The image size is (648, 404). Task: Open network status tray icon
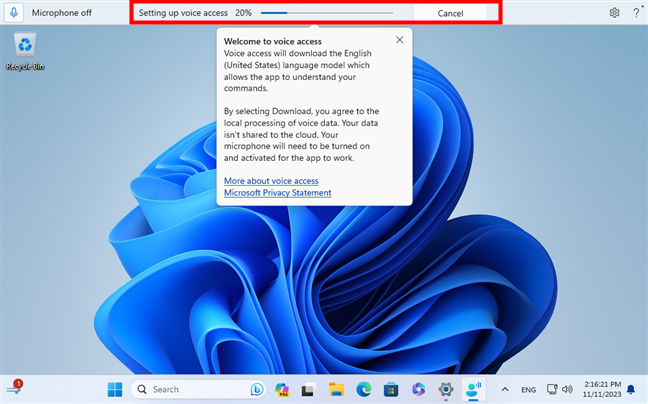[552, 389]
